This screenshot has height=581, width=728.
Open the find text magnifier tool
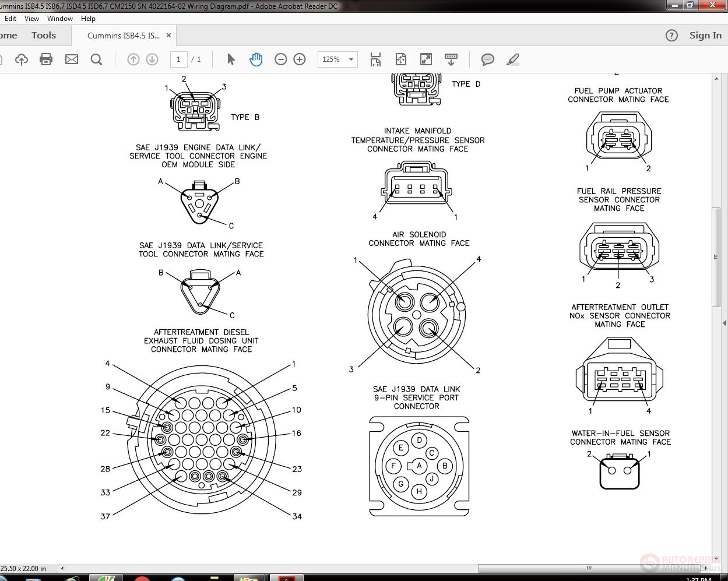pyautogui.click(x=97, y=59)
